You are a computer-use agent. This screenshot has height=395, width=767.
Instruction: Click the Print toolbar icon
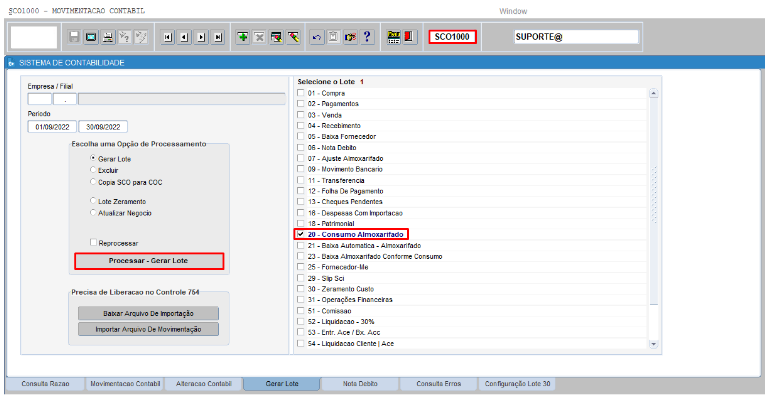(108, 37)
